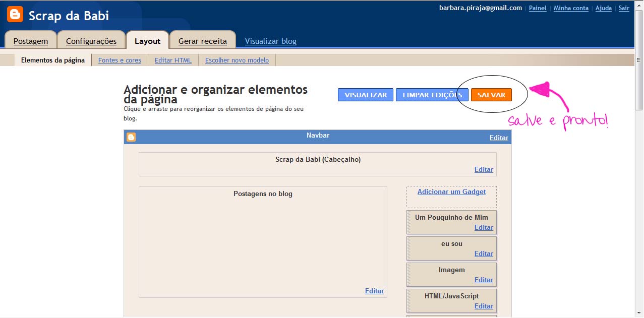Select the Elementos da página subtab
The image size is (644, 318).
point(53,60)
